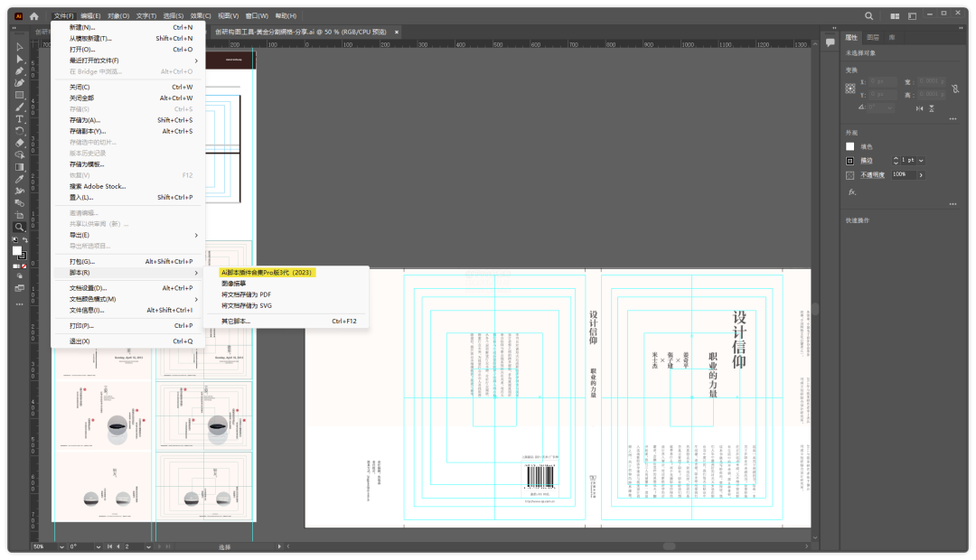
Task: Select the Type tool
Action: point(20,118)
